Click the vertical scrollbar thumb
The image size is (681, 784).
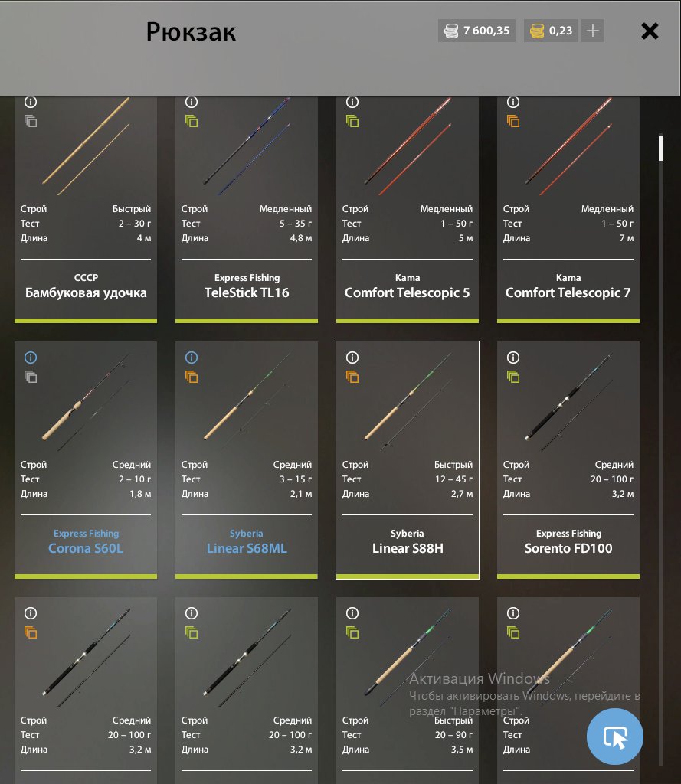661,148
